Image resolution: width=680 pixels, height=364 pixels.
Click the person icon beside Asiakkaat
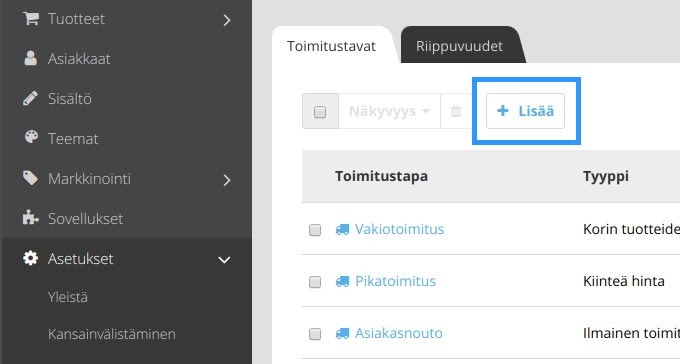30,58
